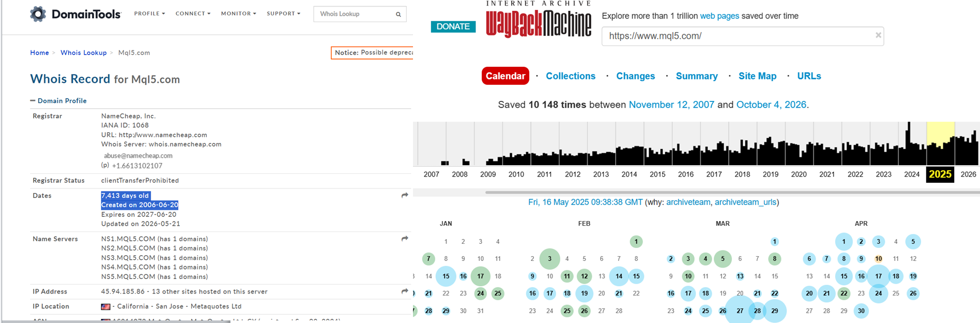Go to the Home breadcrumb link
This screenshot has width=980, height=323.
39,52
